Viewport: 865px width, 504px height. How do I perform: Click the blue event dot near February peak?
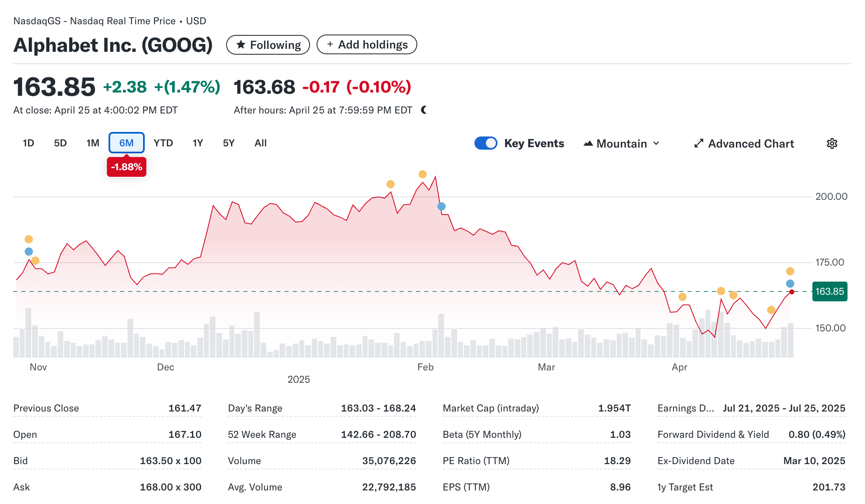click(x=441, y=206)
